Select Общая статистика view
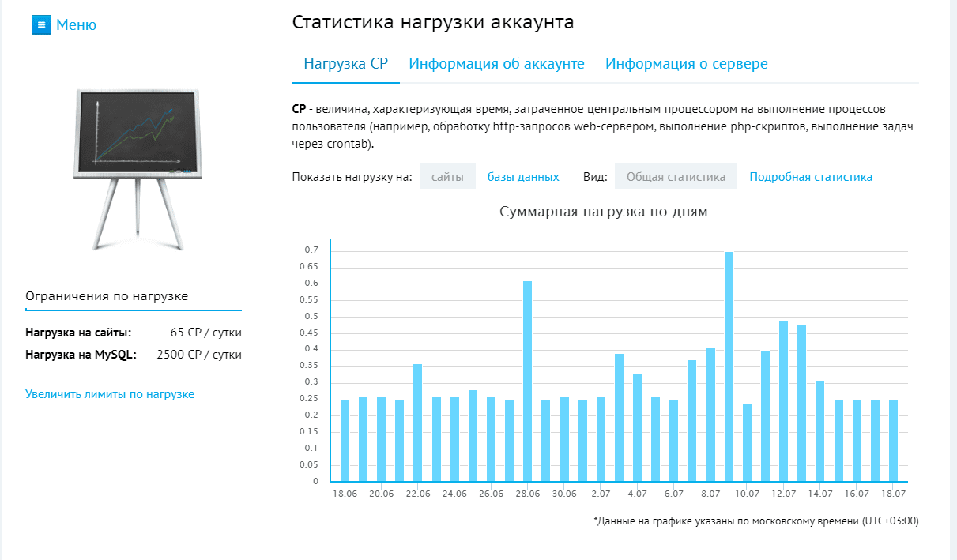 [676, 177]
